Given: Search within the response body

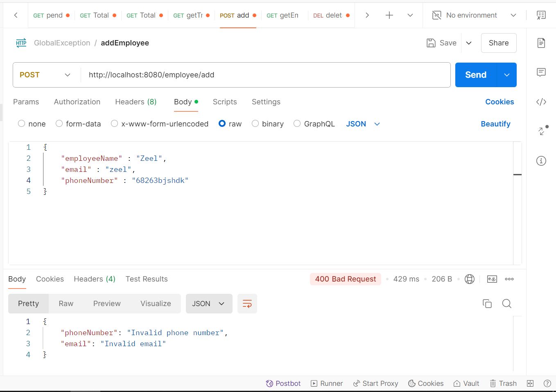Looking at the screenshot, I should (506, 304).
